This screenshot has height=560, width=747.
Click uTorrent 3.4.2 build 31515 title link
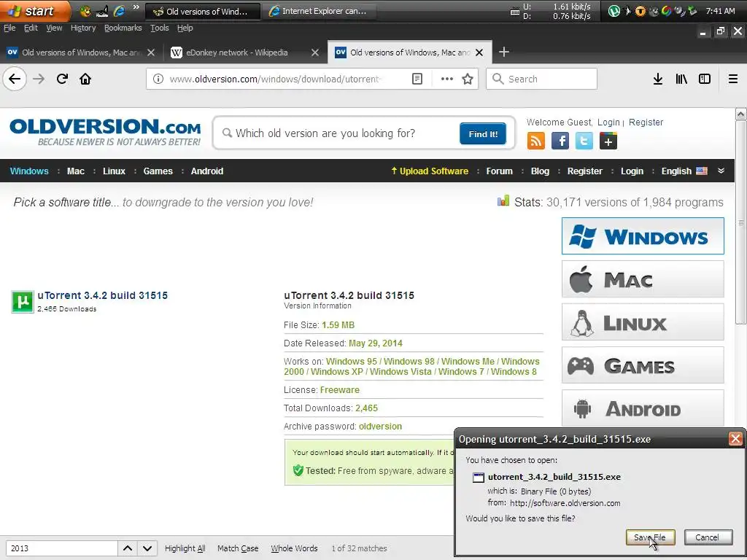102,295
